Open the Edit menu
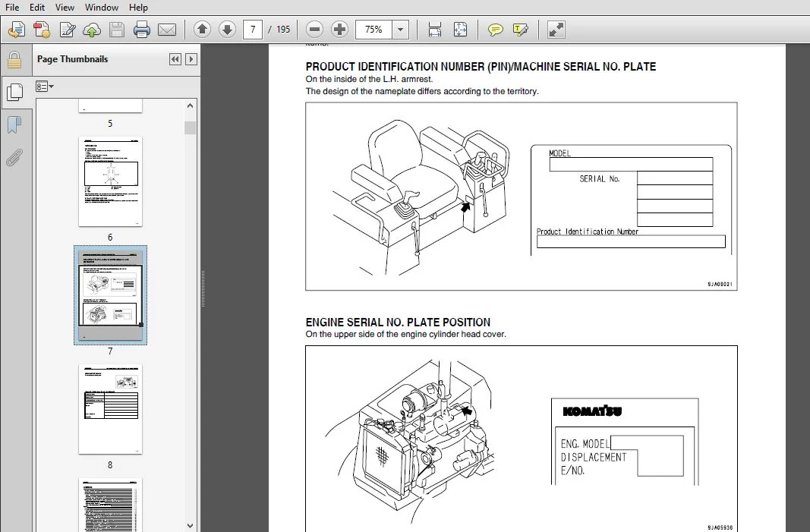Screen dimensions: 810x532 pyautogui.click(x=37, y=8)
